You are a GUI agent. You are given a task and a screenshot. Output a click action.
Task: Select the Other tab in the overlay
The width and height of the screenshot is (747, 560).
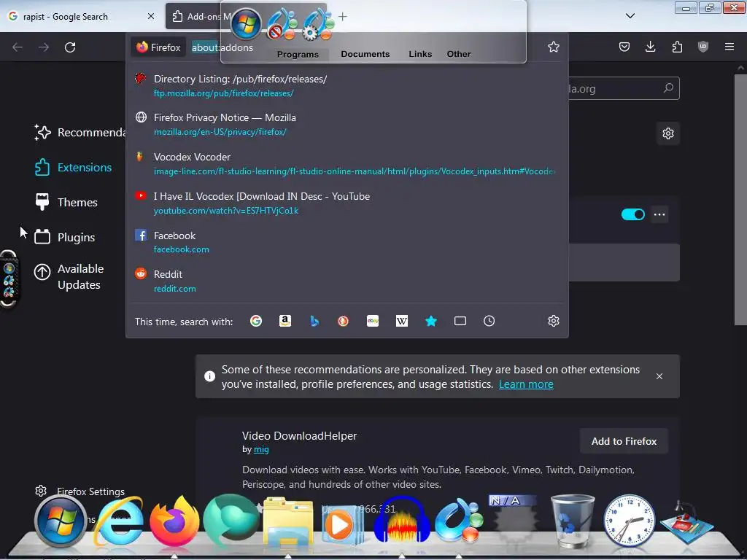[459, 54]
